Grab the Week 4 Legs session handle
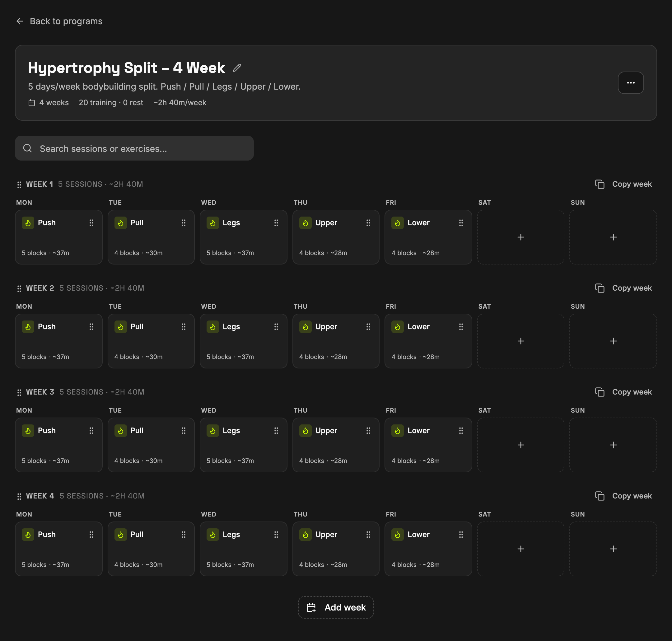 coord(276,534)
